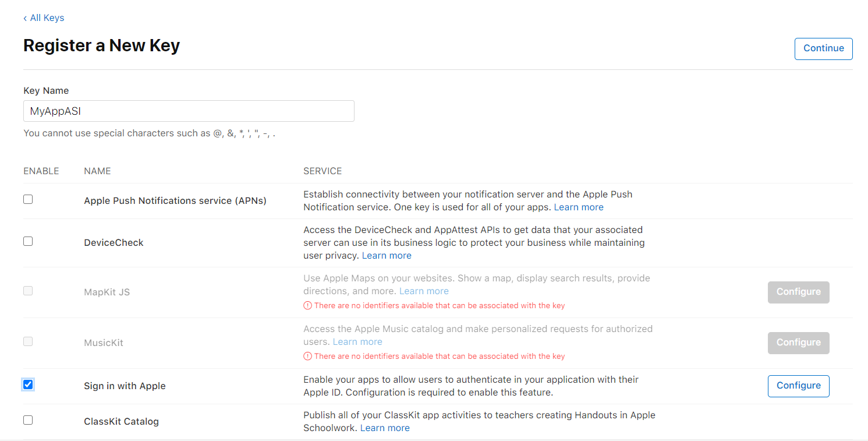The height and width of the screenshot is (441, 868).
Task: Click Configure for MapKit JS
Action: [x=798, y=292]
